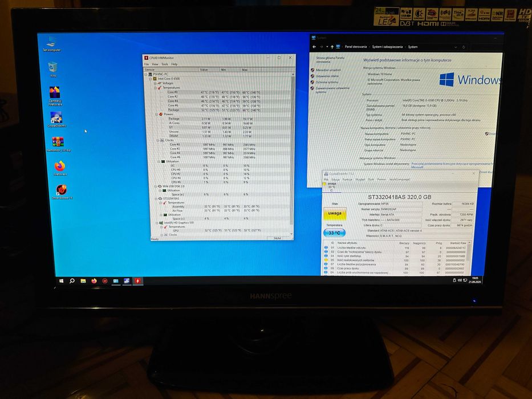
Task: Click the 33 °C temperature indicator in CrystalDiskInfo
Action: coord(334,233)
